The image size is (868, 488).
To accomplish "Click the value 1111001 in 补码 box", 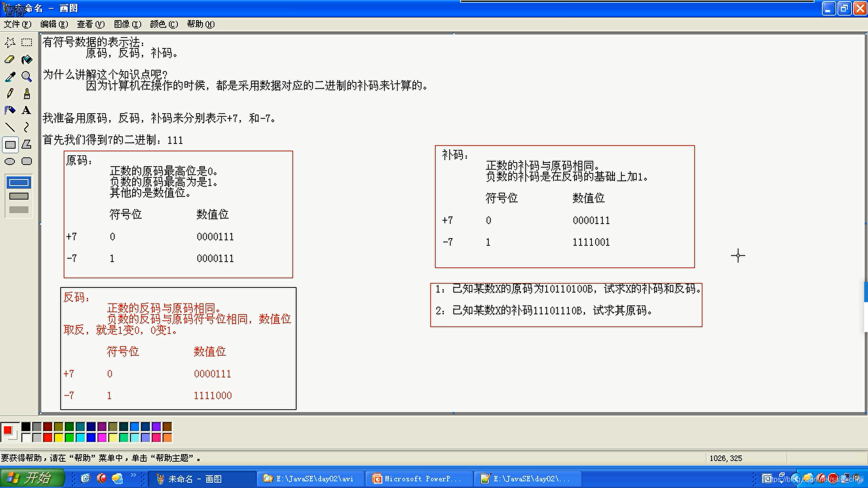I will pyautogui.click(x=591, y=242).
